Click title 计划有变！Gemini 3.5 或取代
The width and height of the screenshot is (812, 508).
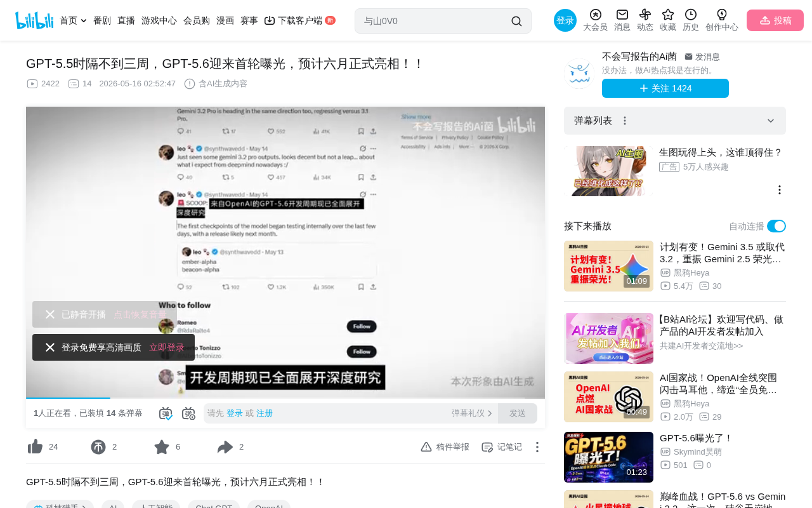click(723, 253)
